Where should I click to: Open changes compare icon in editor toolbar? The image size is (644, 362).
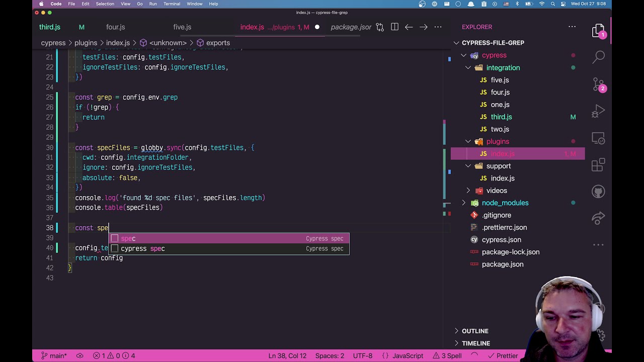coord(380,27)
